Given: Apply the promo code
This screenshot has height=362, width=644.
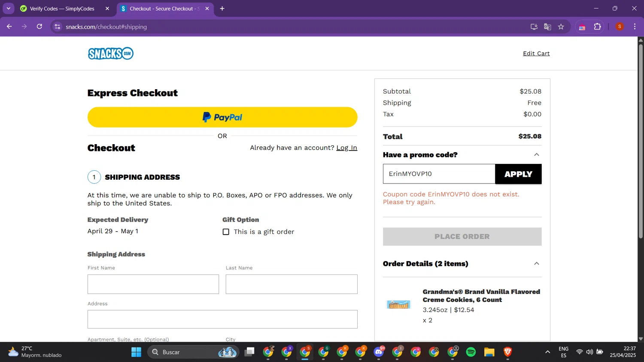Looking at the screenshot, I should 518,174.
